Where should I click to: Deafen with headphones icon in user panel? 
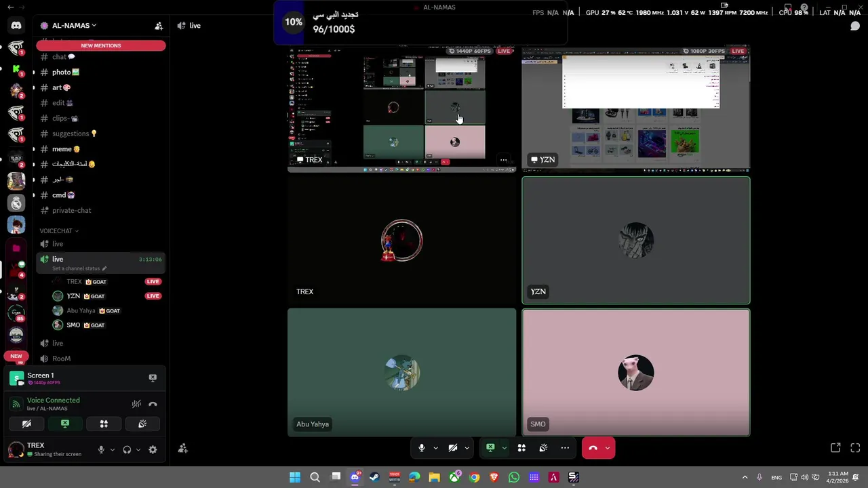pyautogui.click(x=127, y=449)
